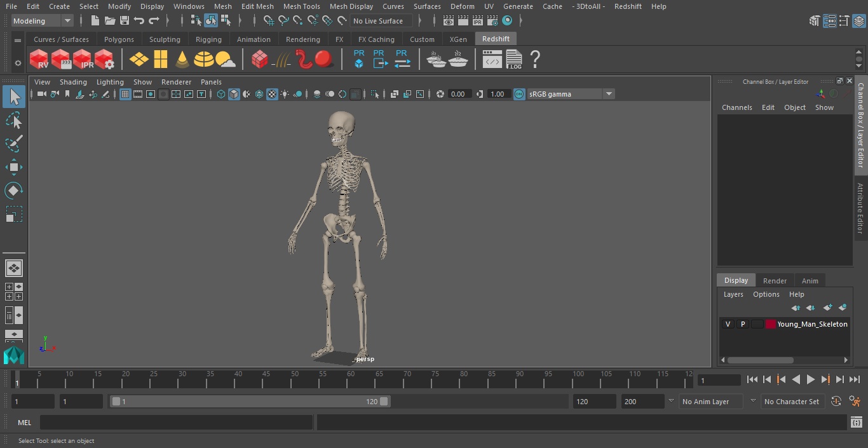Go to end of playback range
The image size is (868, 448).
tap(855, 379)
